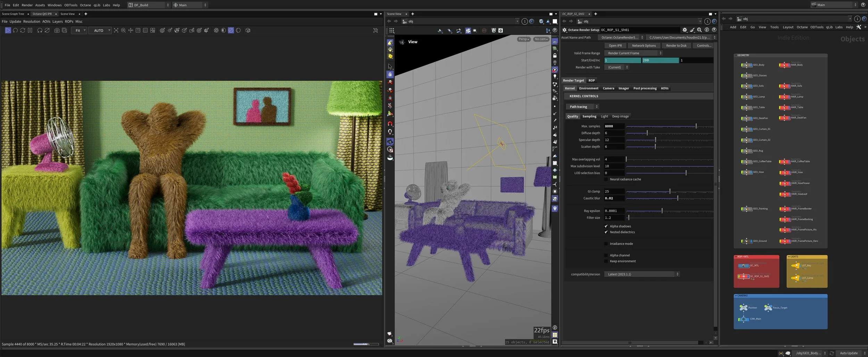Image resolution: width=868 pixels, height=357 pixels.
Task: Click the Open IPR button
Action: click(615, 46)
